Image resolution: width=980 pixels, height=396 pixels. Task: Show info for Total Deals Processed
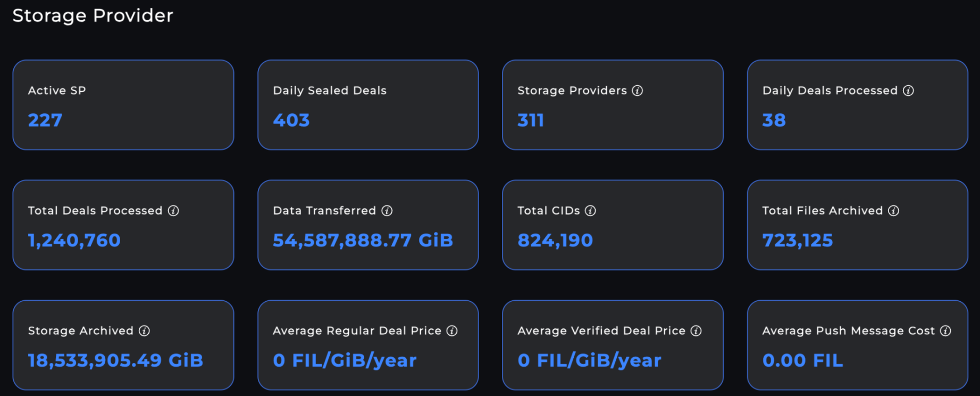click(x=173, y=211)
